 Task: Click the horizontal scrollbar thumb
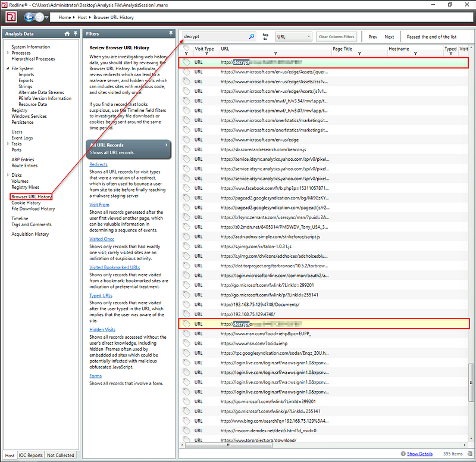click(228, 445)
